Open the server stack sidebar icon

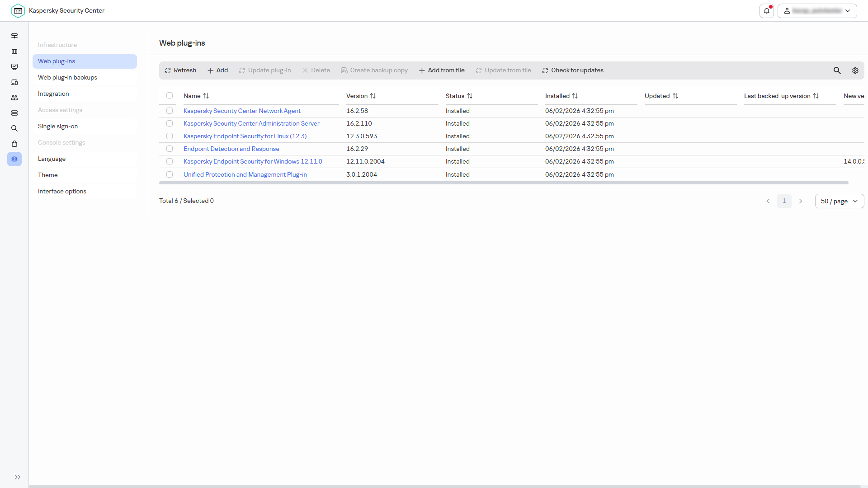[14, 113]
